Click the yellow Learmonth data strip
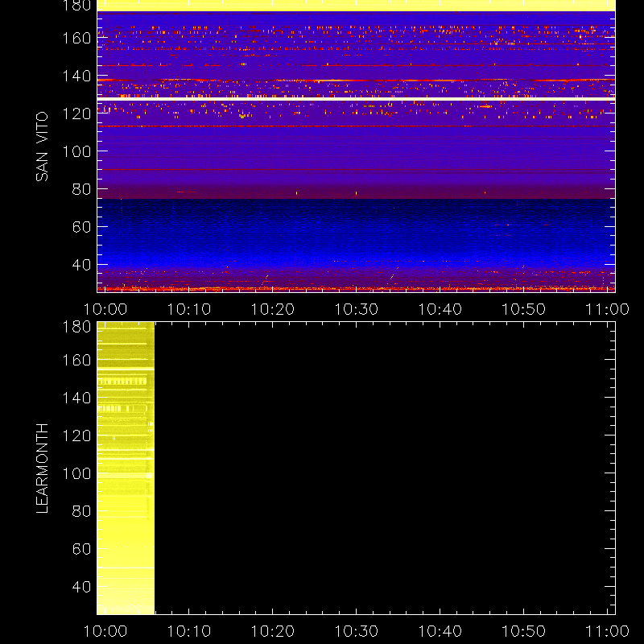 pos(126,469)
